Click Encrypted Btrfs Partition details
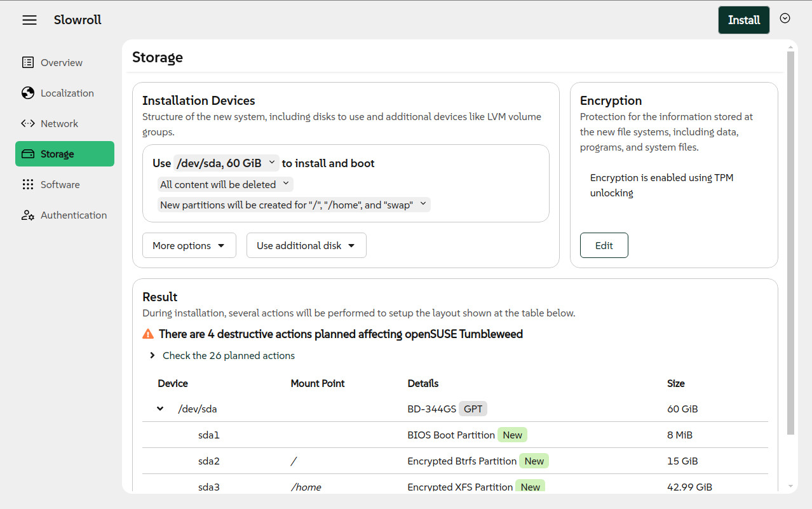812x509 pixels. pos(462,461)
